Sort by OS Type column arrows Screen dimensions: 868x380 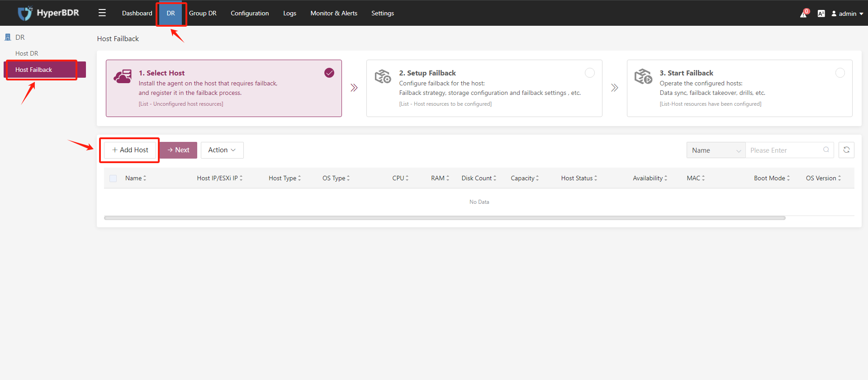tap(348, 178)
